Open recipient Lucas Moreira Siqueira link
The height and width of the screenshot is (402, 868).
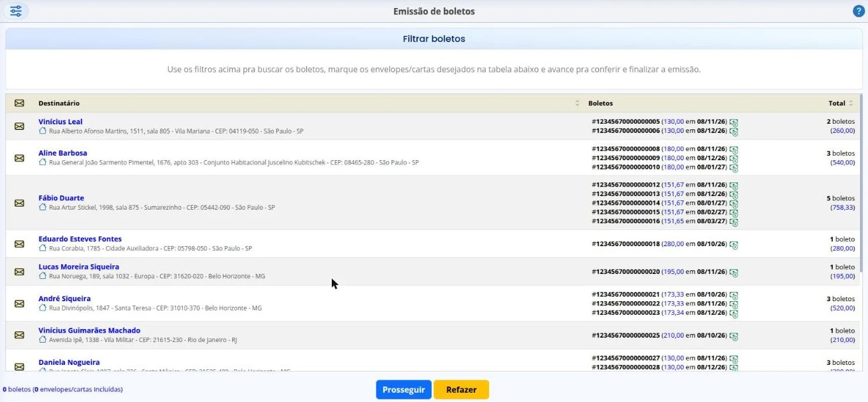(x=78, y=267)
